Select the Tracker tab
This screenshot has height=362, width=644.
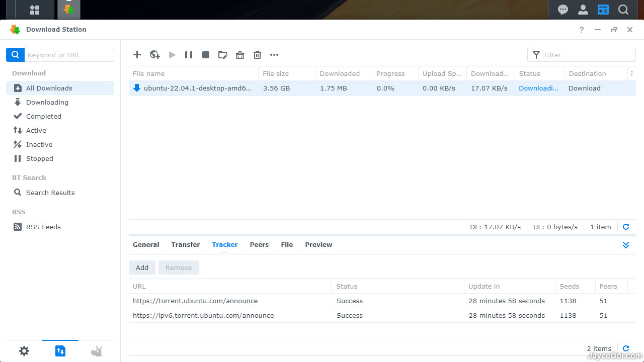pos(225,244)
